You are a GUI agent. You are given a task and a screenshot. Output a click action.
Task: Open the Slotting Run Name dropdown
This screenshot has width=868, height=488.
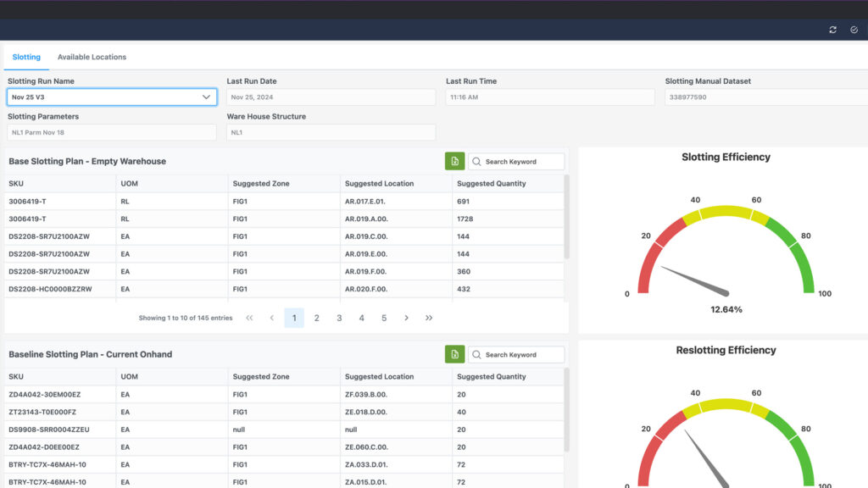pos(112,97)
